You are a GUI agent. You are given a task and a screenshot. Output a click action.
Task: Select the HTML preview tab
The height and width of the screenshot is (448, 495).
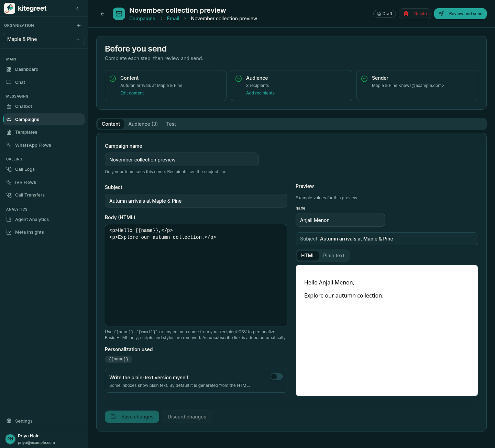[308, 256]
